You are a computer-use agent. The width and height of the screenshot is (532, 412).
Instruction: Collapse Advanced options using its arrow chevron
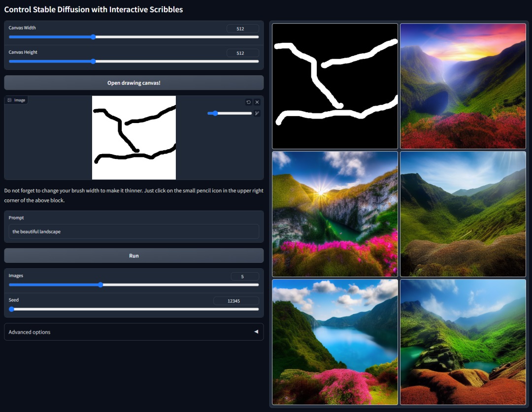pos(256,332)
